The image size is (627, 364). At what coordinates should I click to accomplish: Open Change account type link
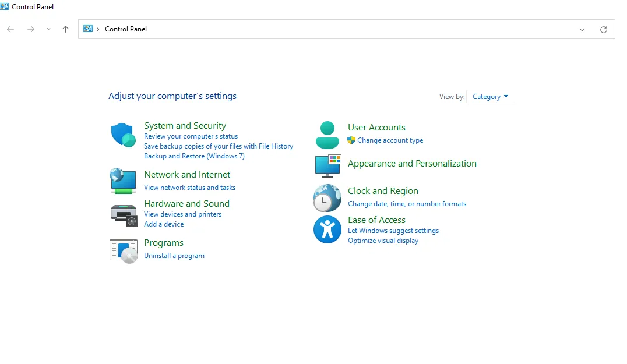coord(390,140)
